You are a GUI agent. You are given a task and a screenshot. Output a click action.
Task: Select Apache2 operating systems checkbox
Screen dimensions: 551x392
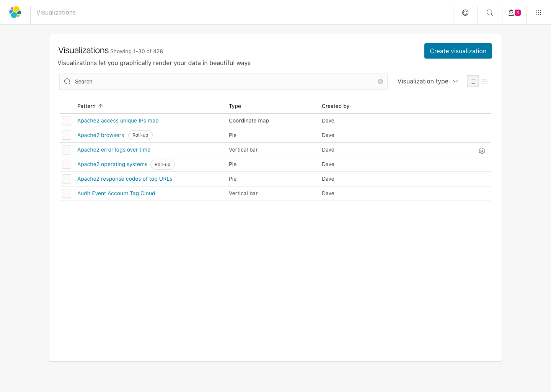tap(67, 164)
